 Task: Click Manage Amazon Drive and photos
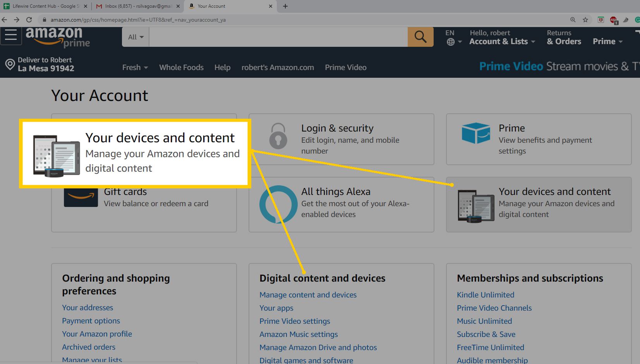318,347
